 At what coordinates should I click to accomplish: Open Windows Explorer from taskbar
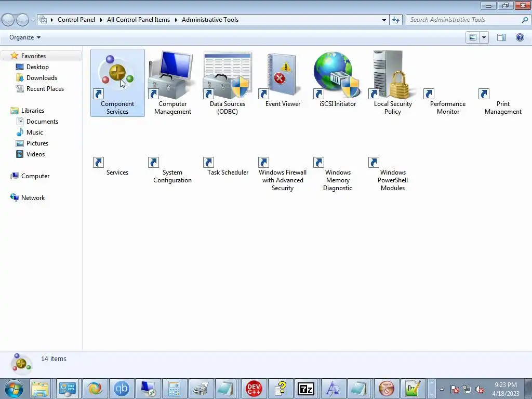(x=40, y=389)
